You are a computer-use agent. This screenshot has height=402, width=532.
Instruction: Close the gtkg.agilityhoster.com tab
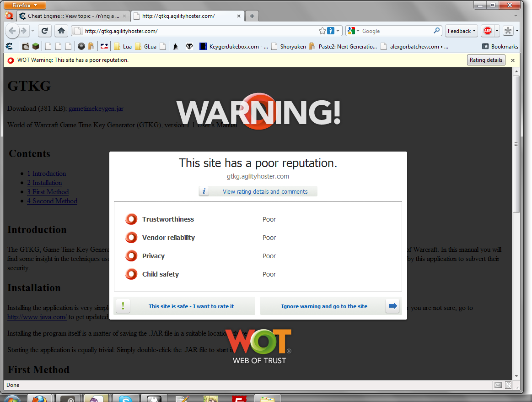pos(238,16)
